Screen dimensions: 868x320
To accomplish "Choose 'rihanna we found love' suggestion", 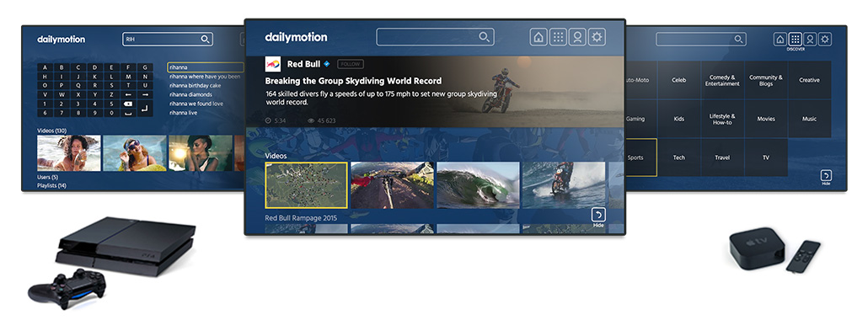I will tap(196, 104).
